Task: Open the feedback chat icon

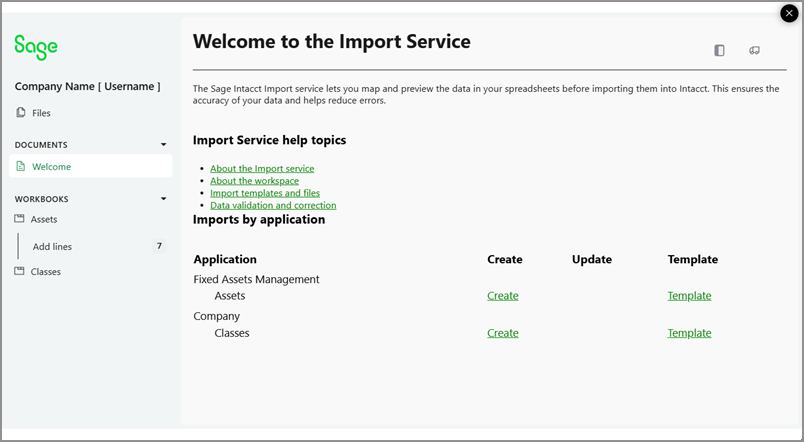Action: [x=754, y=50]
